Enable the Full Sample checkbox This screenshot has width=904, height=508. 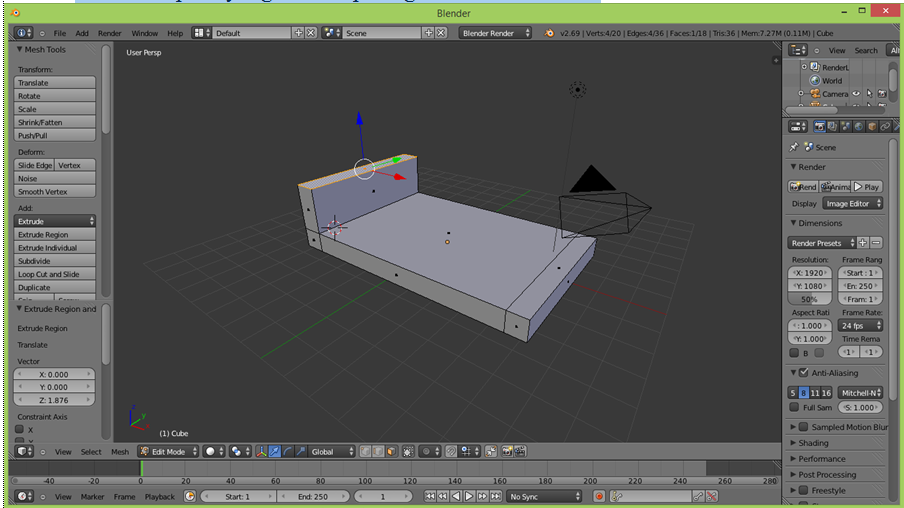point(794,408)
